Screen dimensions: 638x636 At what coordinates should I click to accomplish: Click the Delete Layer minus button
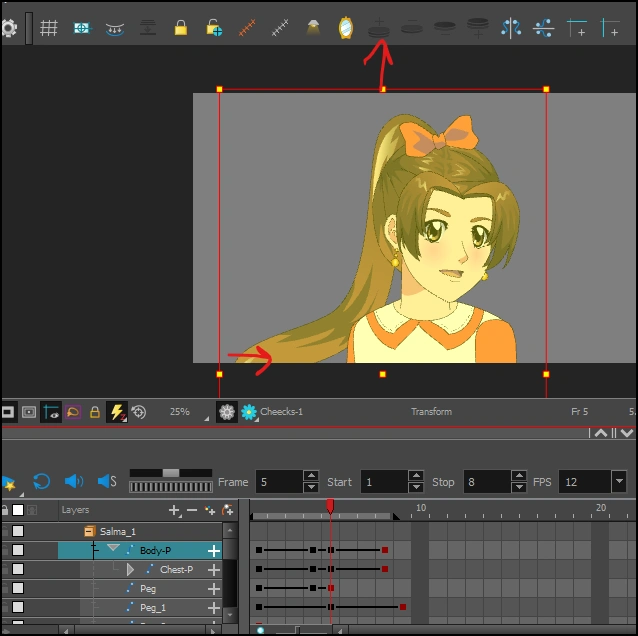pyautogui.click(x=192, y=510)
